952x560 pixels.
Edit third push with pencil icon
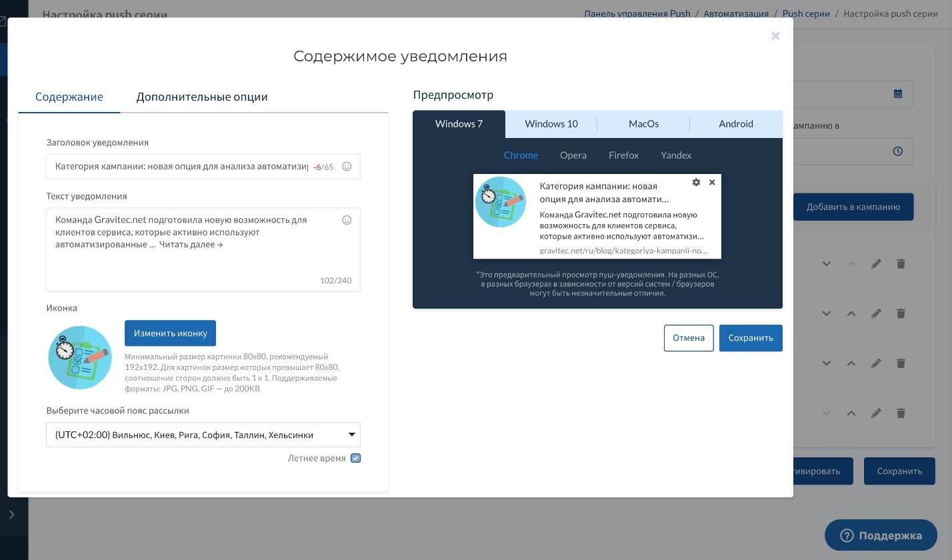[876, 363]
